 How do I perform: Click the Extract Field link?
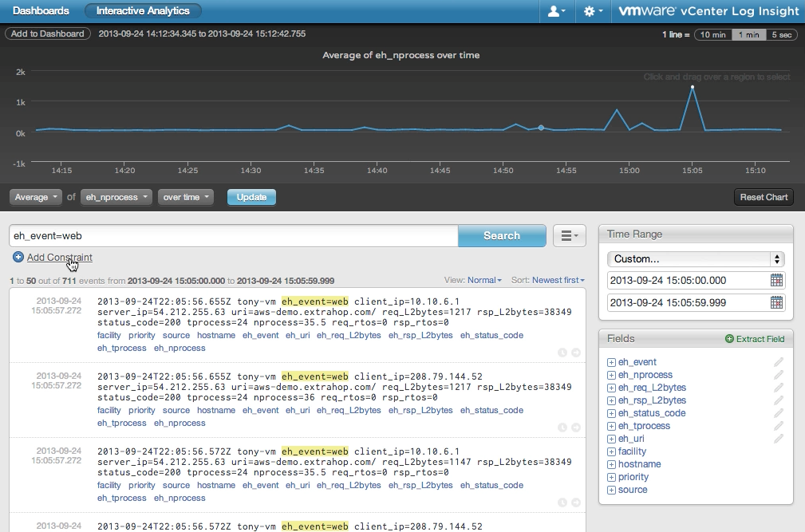pos(760,339)
